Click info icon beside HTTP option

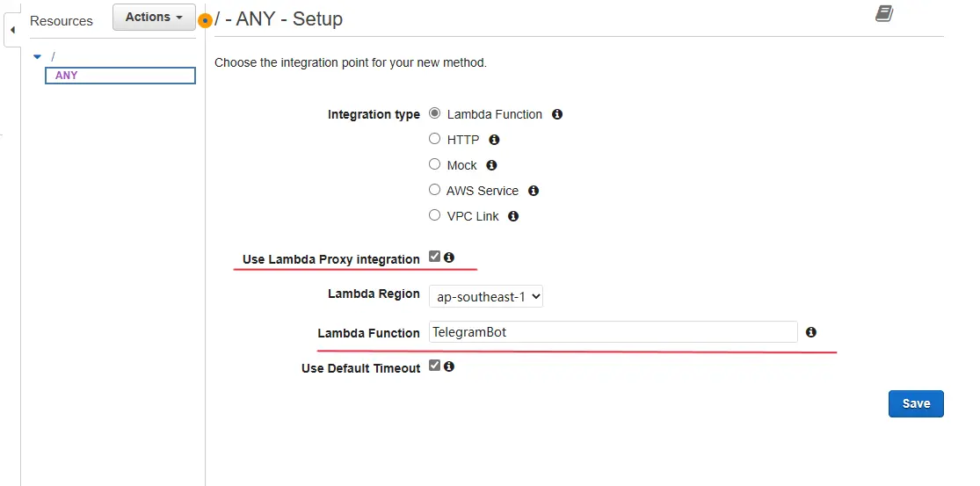(494, 140)
